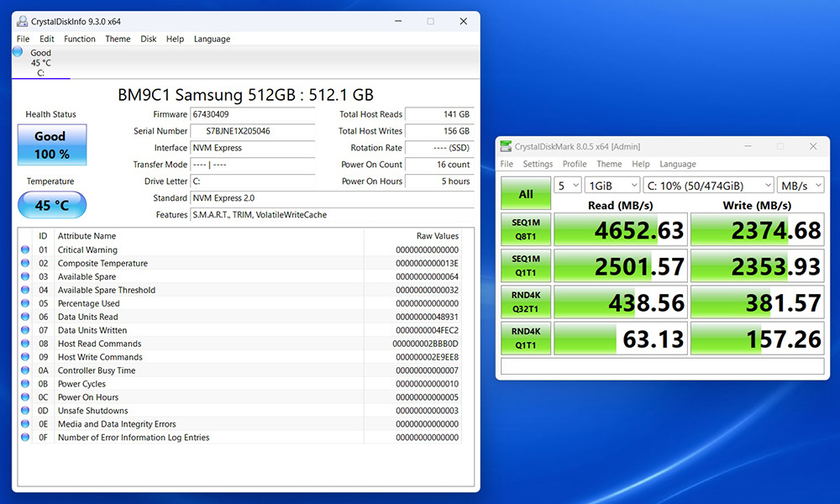The width and height of the screenshot is (840, 504).
Task: Click SEQ1M Q8T1 read result 4652.63
Action: (621, 229)
